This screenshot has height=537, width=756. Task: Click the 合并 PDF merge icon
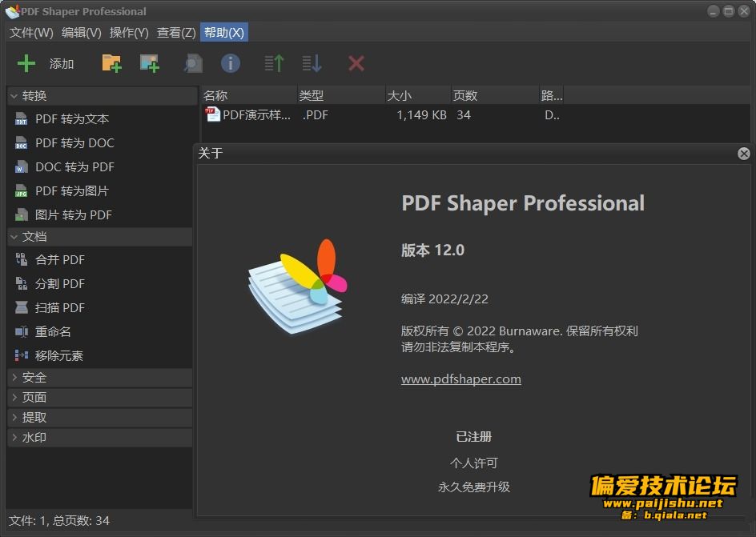pos(21,259)
